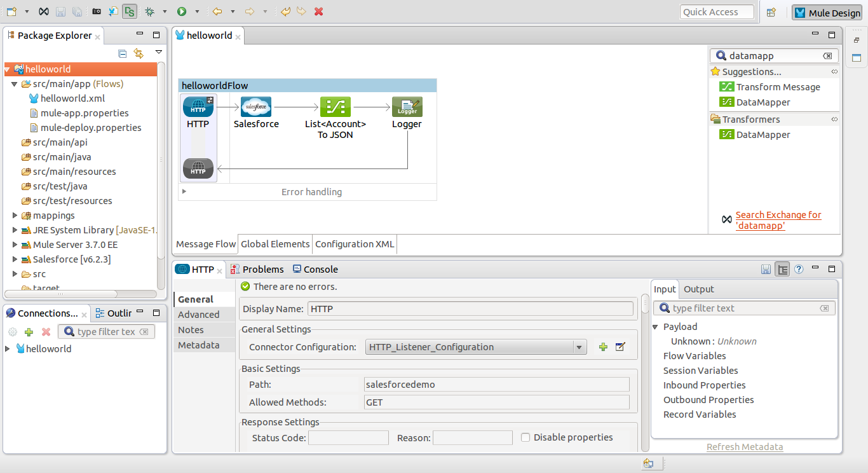This screenshot has width=868, height=473.
Task: Click the Debug bug icon in toolbar
Action: click(x=150, y=11)
